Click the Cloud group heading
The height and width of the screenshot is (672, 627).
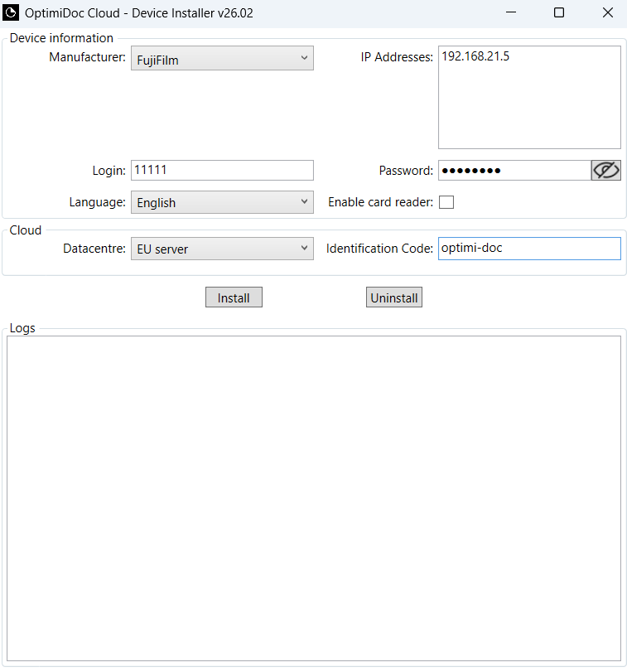25,230
